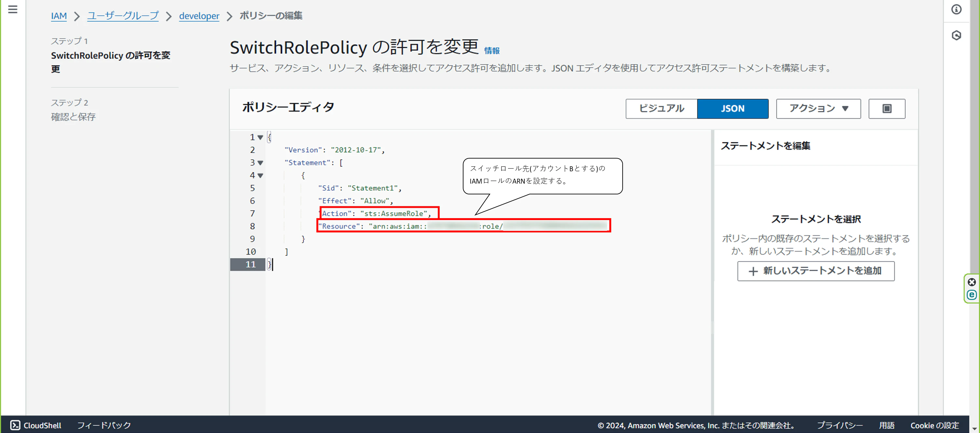
Task: Open Cookie の設定
Action: click(934, 425)
